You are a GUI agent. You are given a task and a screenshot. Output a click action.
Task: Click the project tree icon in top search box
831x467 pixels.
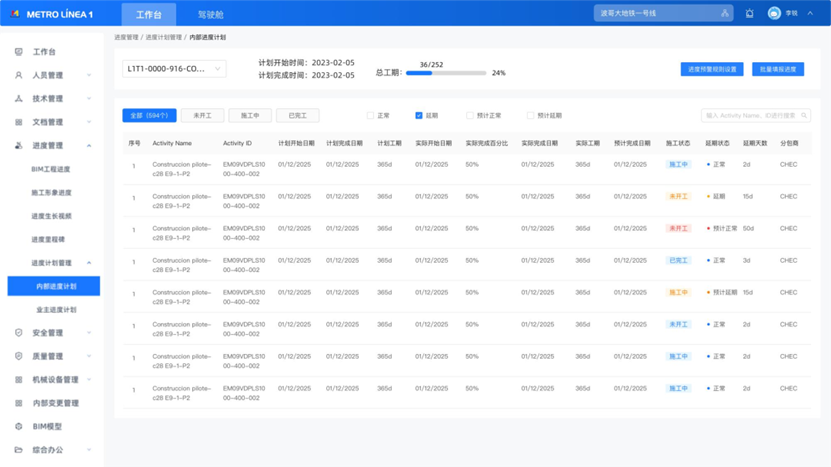coord(724,13)
